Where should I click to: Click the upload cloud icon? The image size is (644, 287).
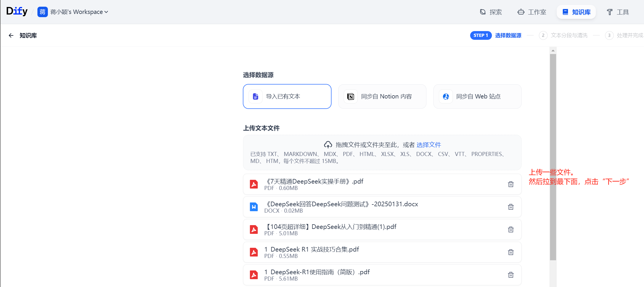tap(328, 145)
